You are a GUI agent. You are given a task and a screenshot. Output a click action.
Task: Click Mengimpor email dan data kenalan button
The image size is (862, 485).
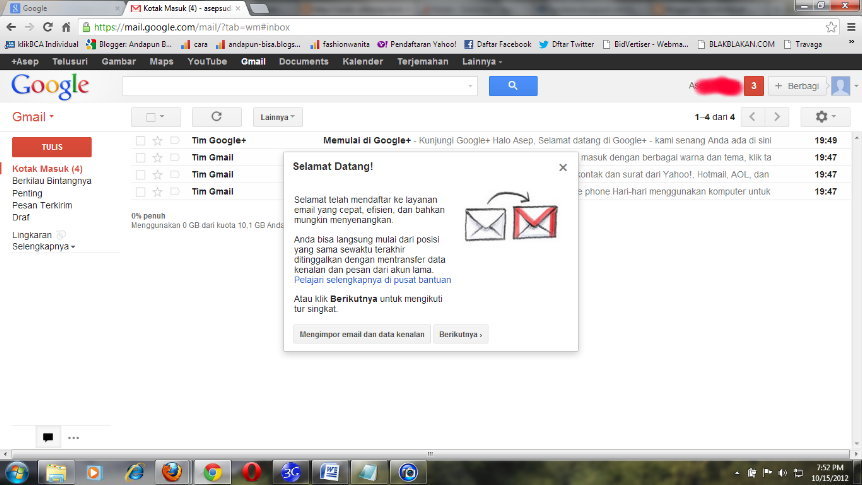pyautogui.click(x=362, y=334)
